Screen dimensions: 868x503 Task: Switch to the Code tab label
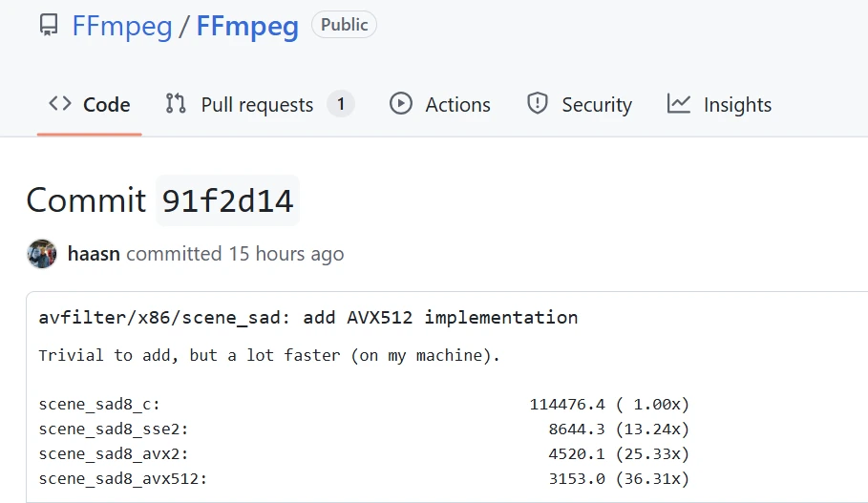[x=107, y=105]
